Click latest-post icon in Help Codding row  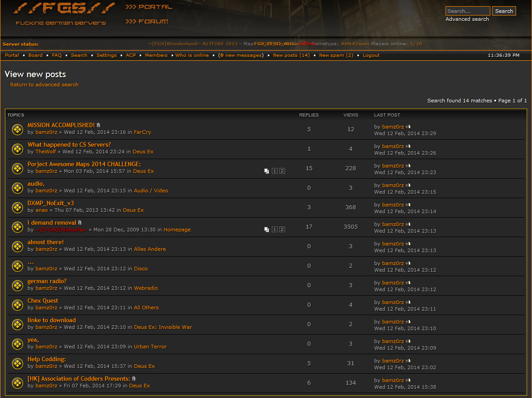click(x=409, y=361)
